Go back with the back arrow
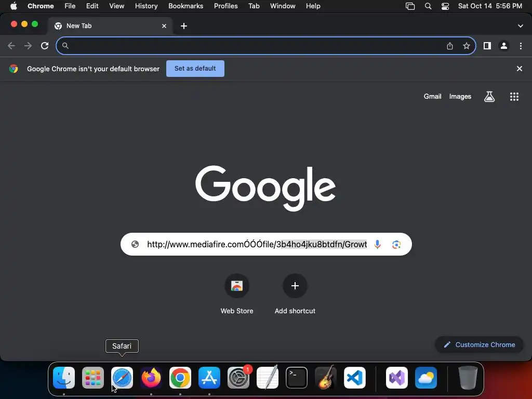532x399 pixels. [11, 46]
